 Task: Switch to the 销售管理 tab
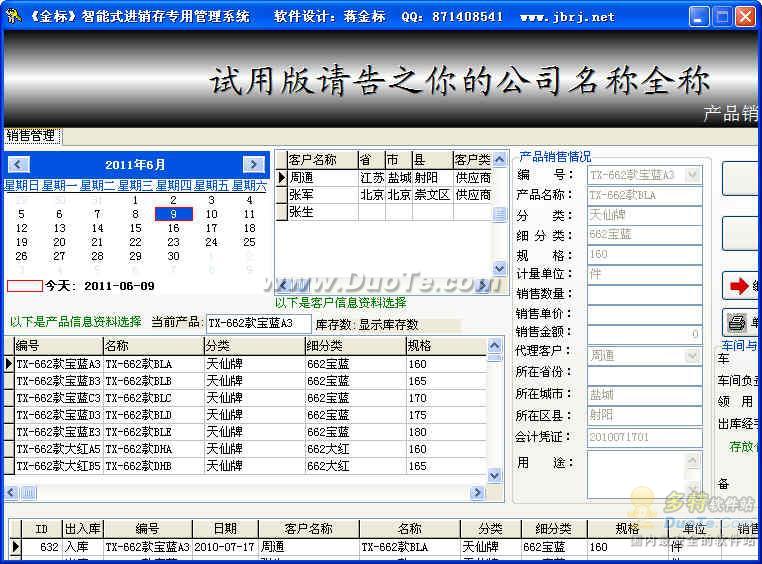tap(31, 135)
